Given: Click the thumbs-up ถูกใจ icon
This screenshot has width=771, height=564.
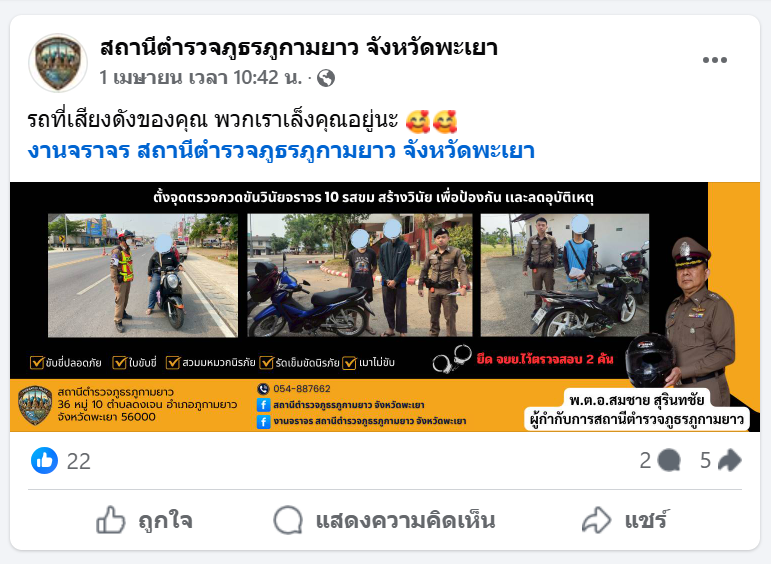Looking at the screenshot, I should 111,520.
